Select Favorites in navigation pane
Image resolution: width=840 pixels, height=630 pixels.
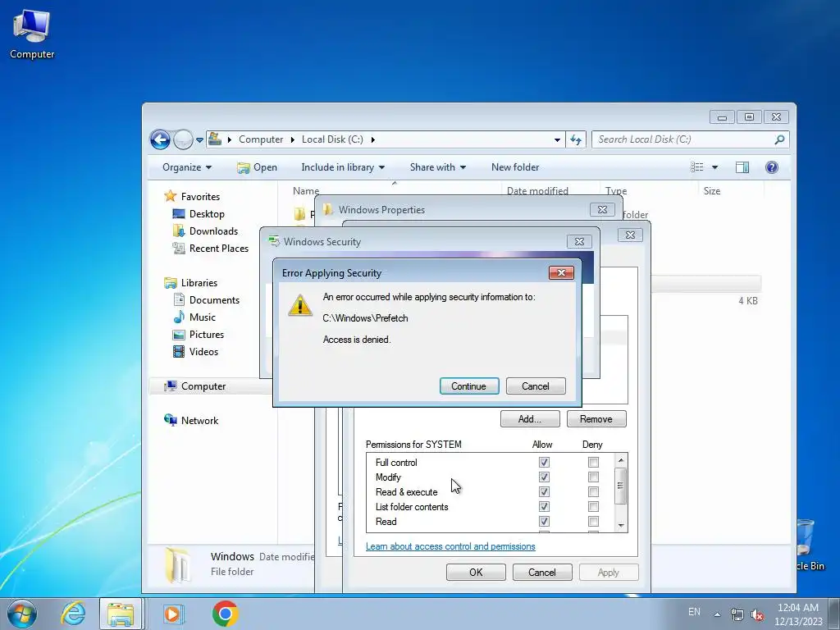pos(192,197)
